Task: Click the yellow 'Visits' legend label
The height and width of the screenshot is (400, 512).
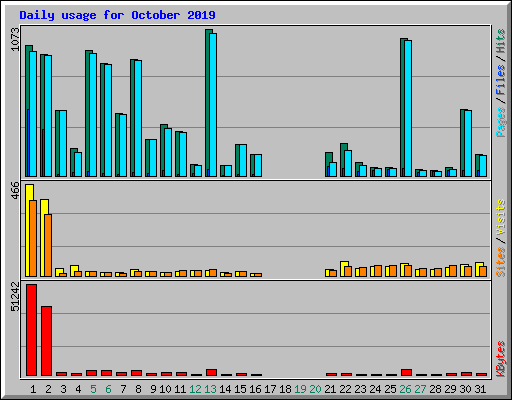Action: (x=500, y=218)
